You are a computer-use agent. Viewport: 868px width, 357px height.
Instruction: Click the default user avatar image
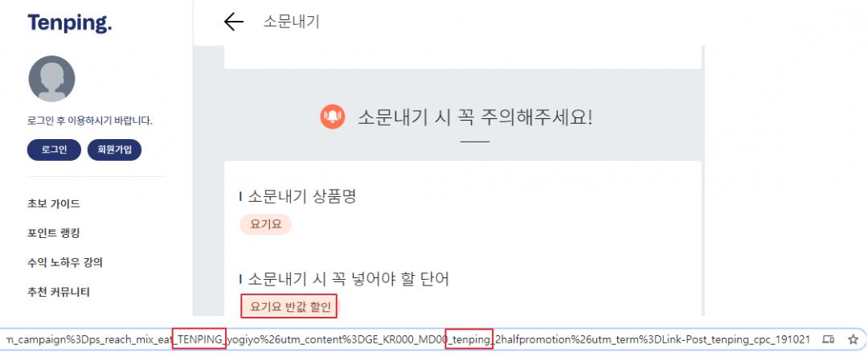tap(51, 79)
